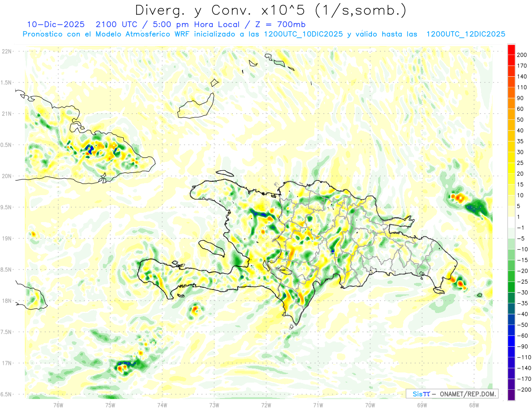Click the '90' value on the color scale

point(520,98)
